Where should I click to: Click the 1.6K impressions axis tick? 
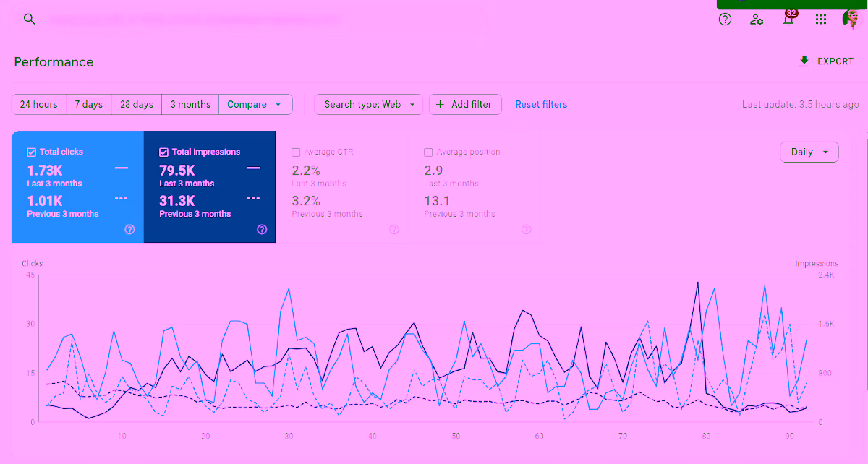pyautogui.click(x=826, y=324)
